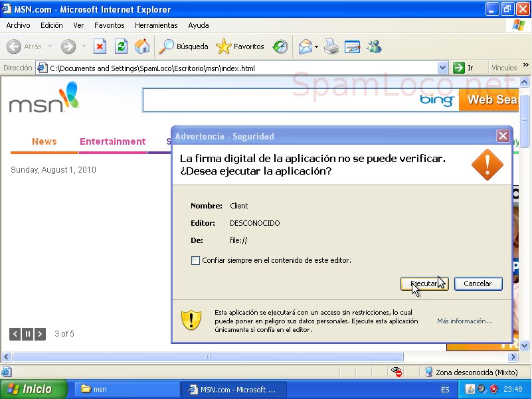Click the DESCONOCIDO editor value
This screenshot has height=399, width=532.
click(x=255, y=223)
